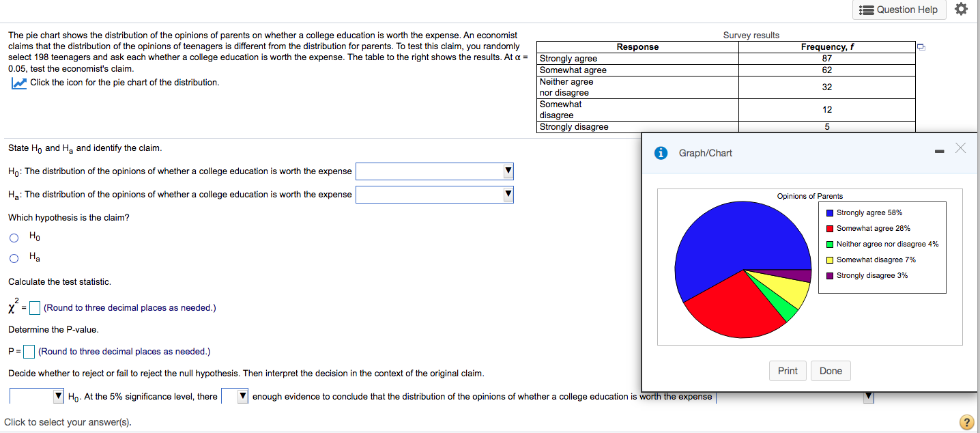Image resolution: width=980 pixels, height=433 pixels.
Task: Click the 'Frequency, f' column header
Action: (x=827, y=47)
